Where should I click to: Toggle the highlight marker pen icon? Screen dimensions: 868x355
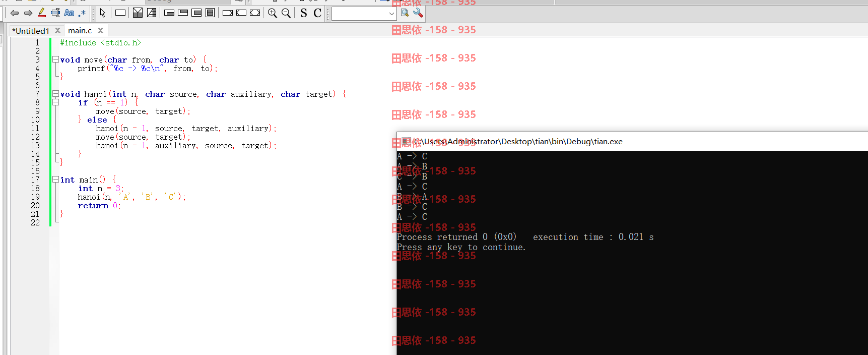42,13
